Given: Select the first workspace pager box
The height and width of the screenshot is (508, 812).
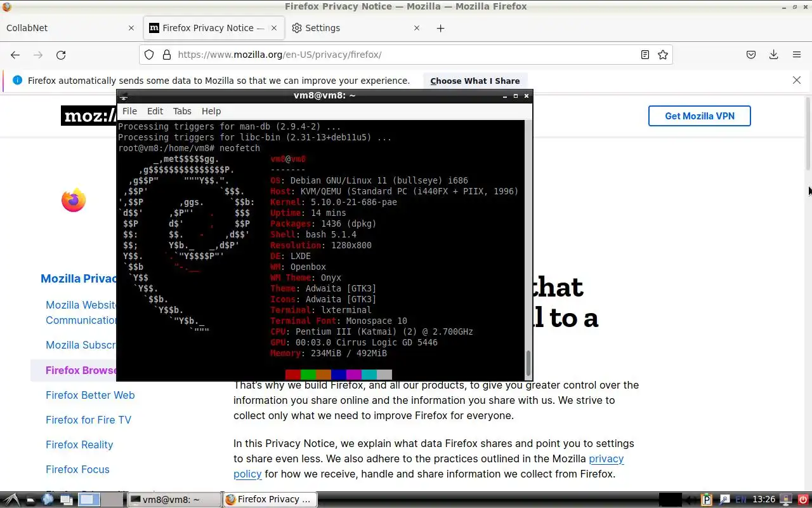Looking at the screenshot, I should click(89, 500).
